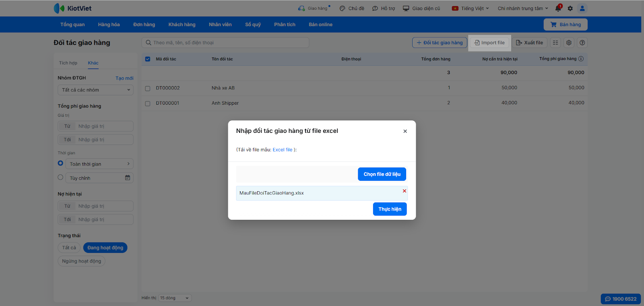644x306 pixels.
Task: Filter status by Tất cả
Action: coord(69,248)
